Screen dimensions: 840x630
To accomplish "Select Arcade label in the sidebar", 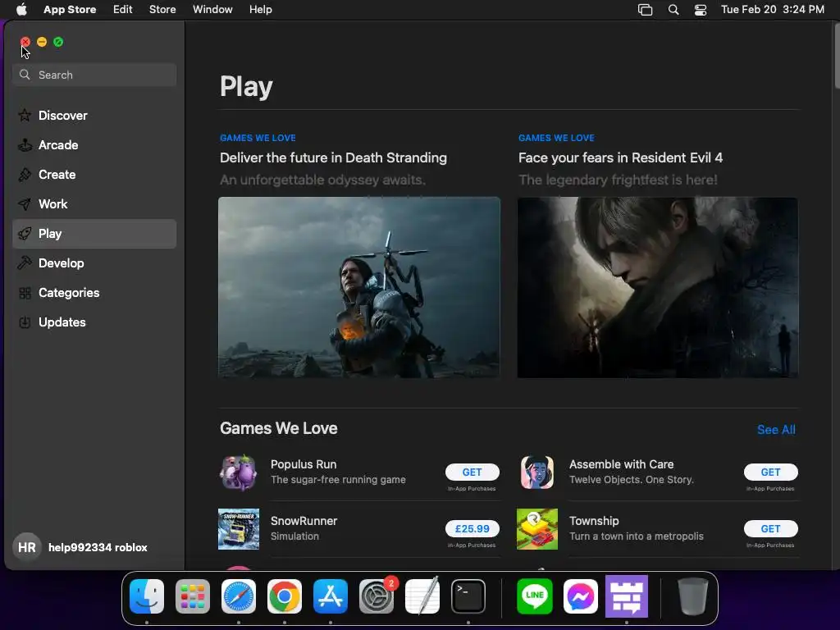I will point(58,145).
